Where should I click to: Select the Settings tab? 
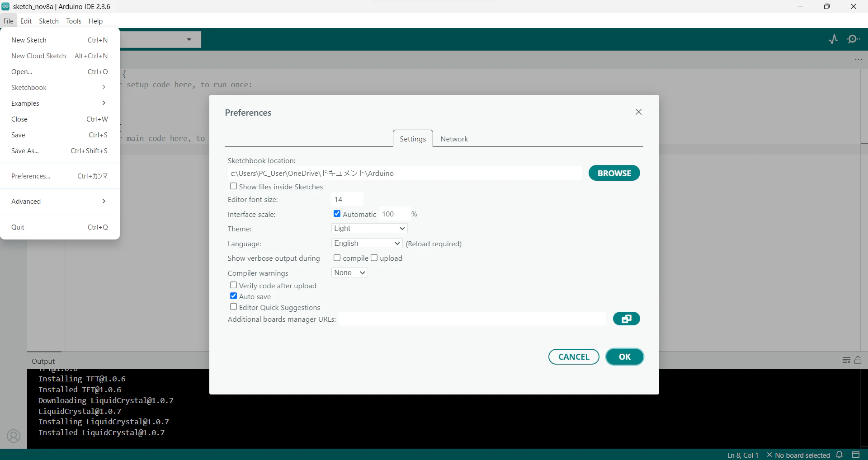(x=413, y=139)
